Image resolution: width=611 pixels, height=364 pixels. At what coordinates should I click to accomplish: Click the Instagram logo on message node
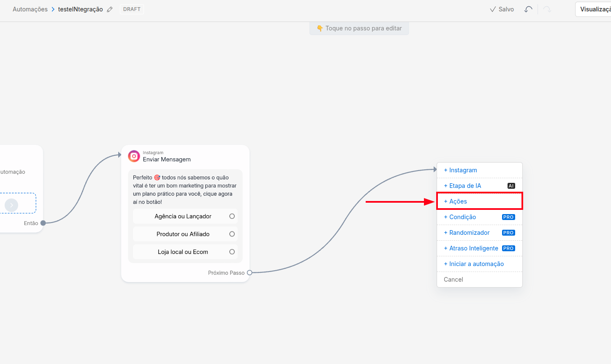coord(134,156)
